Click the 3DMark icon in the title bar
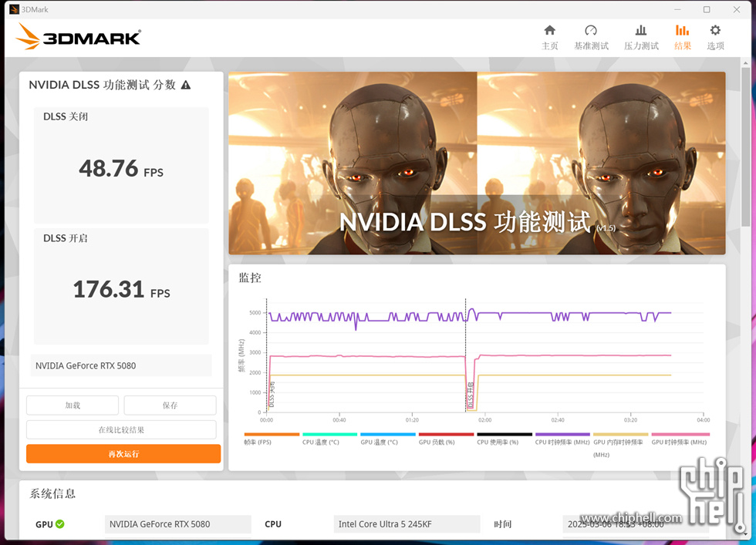This screenshot has width=756, height=545. tap(14, 9)
